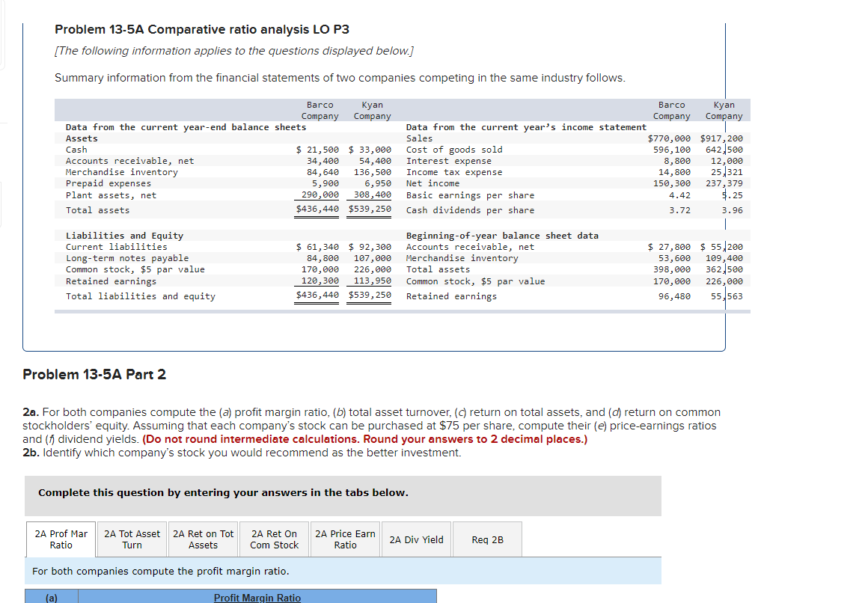
Task: Click the Profit Margin Ratio column header
Action: point(257,596)
